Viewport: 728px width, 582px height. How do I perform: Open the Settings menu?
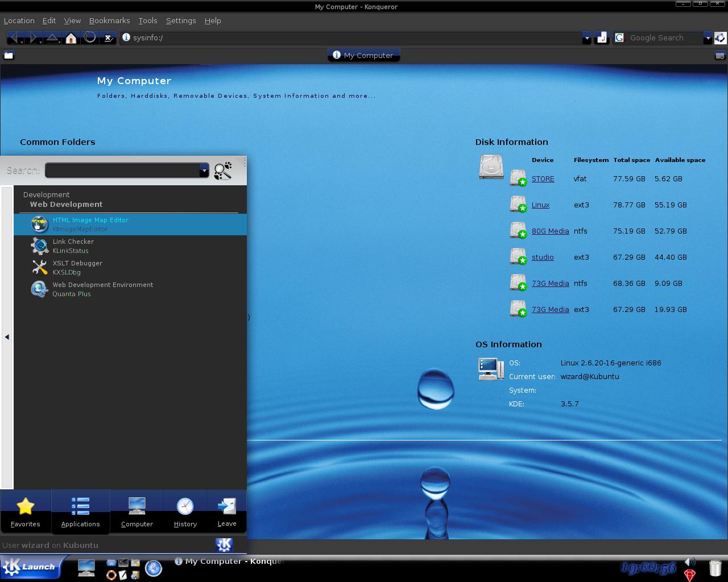point(181,20)
